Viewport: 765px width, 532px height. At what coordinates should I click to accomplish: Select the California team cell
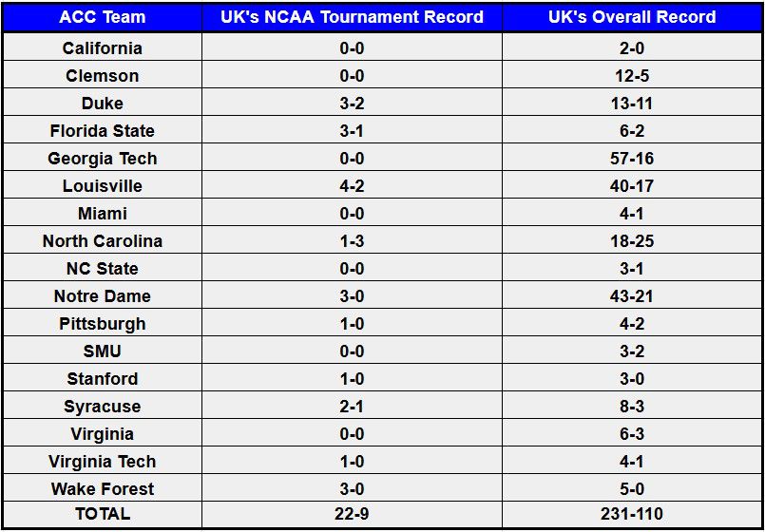click(102, 48)
